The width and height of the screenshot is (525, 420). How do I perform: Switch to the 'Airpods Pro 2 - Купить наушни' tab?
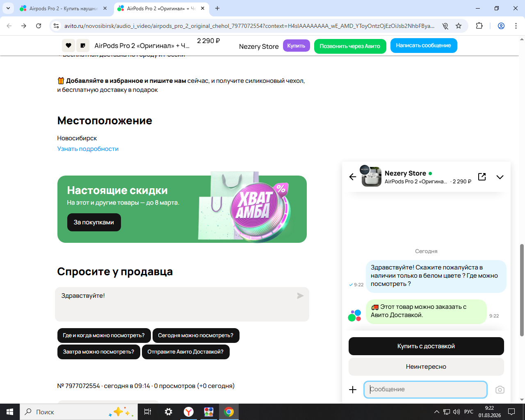coord(63,8)
